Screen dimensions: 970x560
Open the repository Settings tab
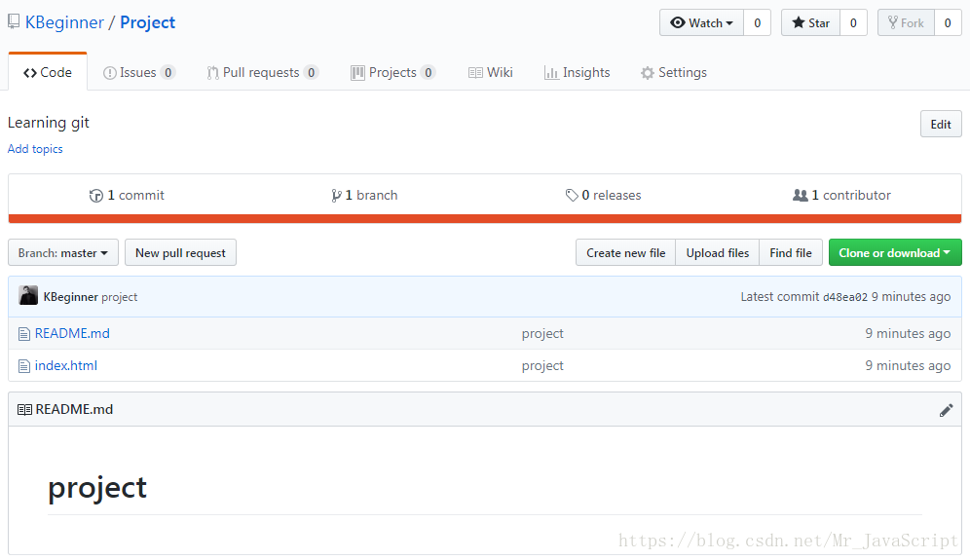[x=674, y=72]
